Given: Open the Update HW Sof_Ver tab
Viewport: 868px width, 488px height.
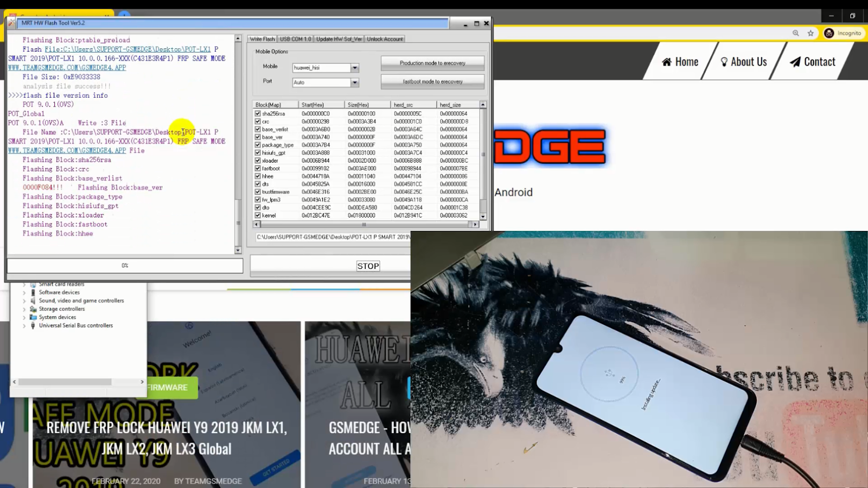Looking at the screenshot, I should (339, 39).
